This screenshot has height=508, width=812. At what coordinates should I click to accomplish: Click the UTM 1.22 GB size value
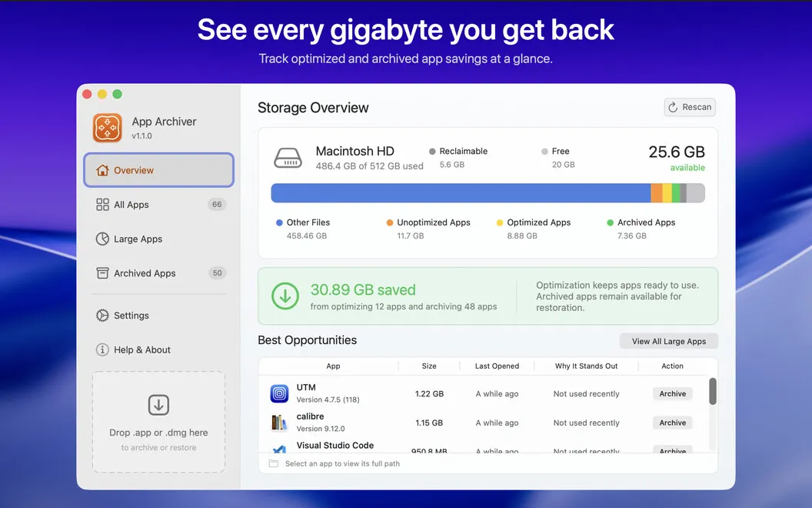429,393
